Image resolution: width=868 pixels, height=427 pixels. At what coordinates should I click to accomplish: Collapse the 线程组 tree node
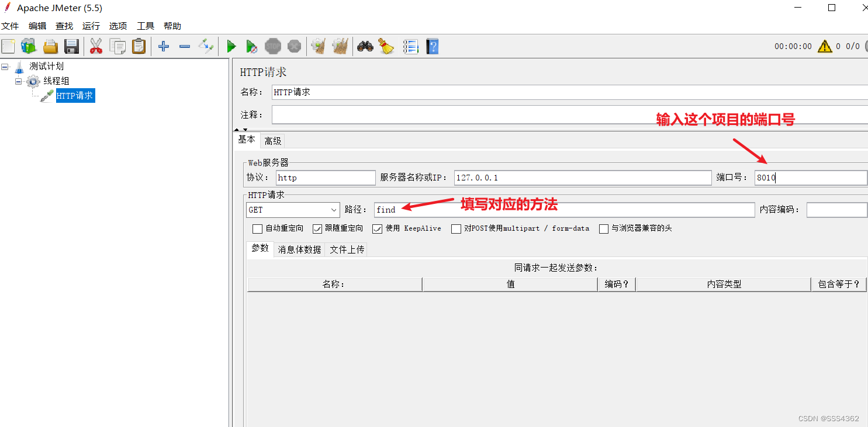pyautogui.click(x=19, y=81)
